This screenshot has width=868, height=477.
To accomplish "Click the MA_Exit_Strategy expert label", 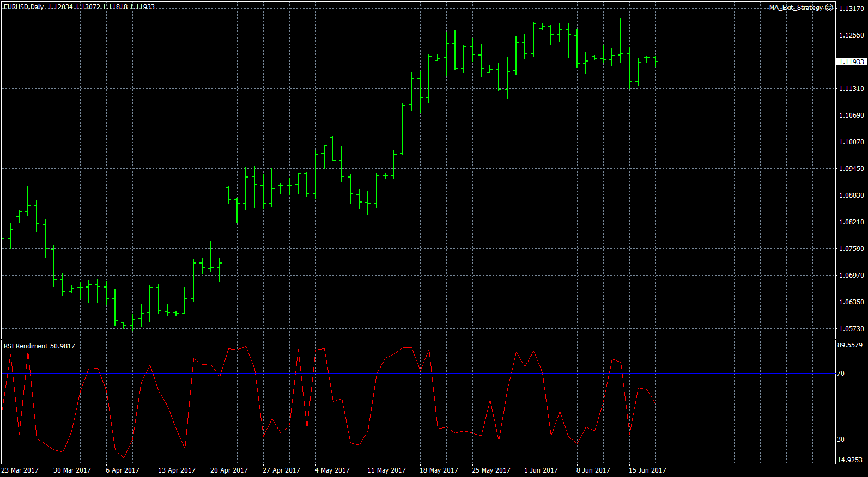I will tap(796, 8).
